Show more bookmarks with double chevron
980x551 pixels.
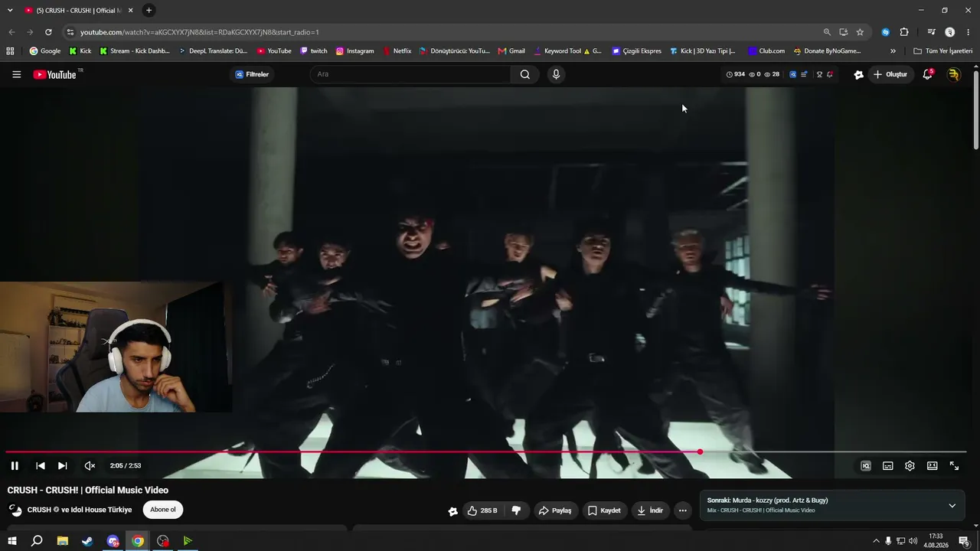[x=893, y=51]
